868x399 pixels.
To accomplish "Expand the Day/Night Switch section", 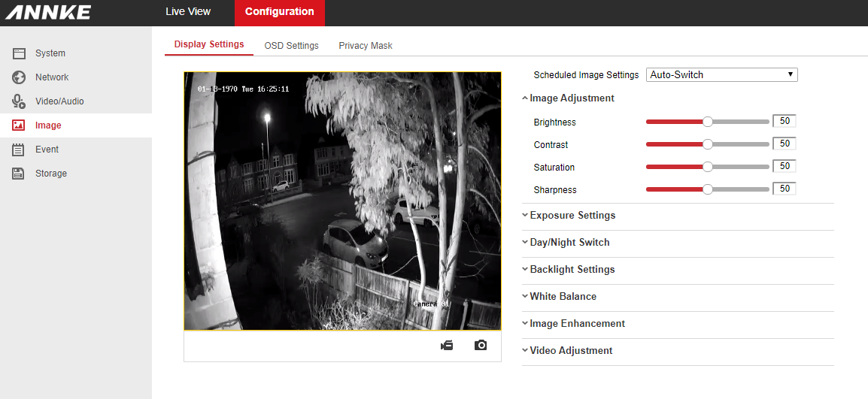I will tap(569, 243).
